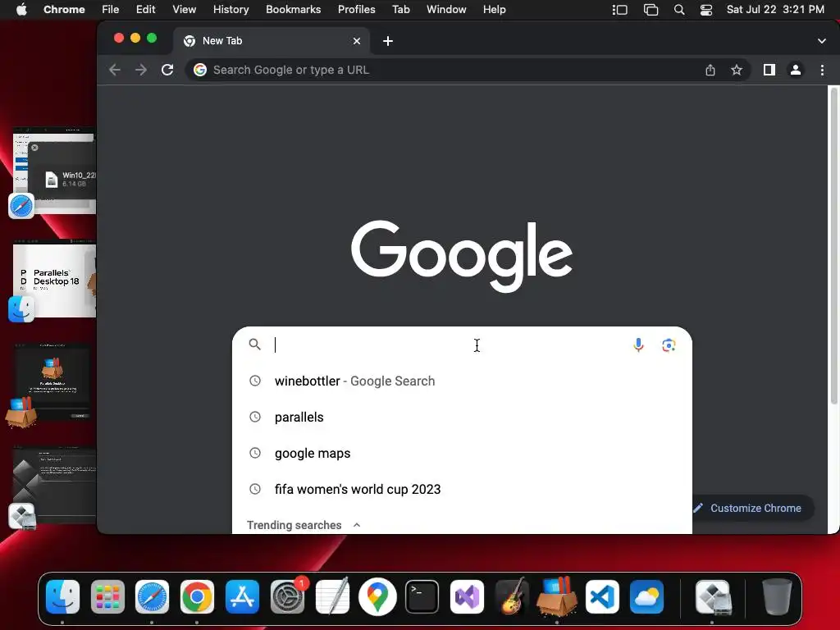The width and height of the screenshot is (840, 630).
Task: Open Terminal from the Dock
Action: click(x=422, y=597)
